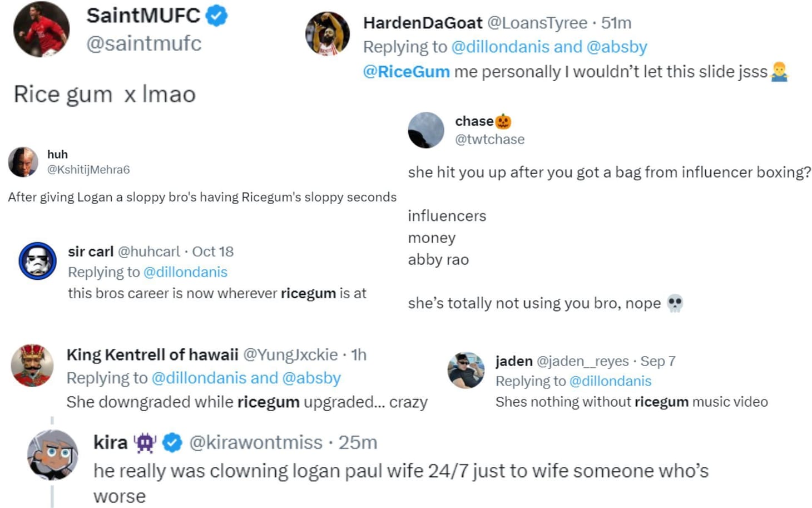Click the Oct 18 timestamp on sir carl's tweet
Screen dimensions: 812x508
click(x=214, y=251)
